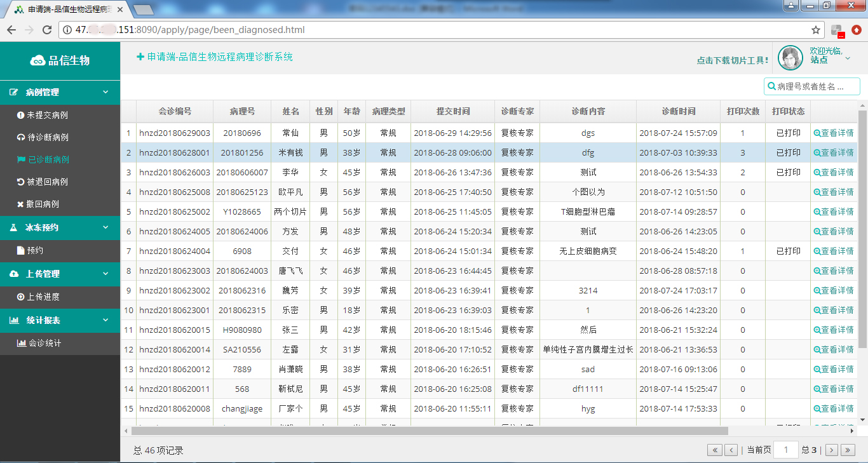Bookmark this page with the star icon
868x463 pixels.
[816, 30]
